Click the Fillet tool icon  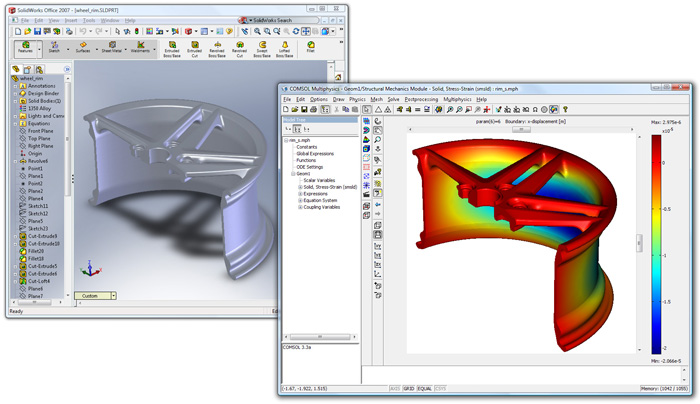click(x=311, y=45)
